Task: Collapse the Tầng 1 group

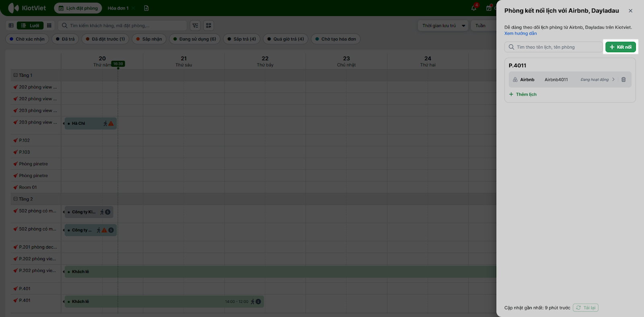Action: (x=16, y=75)
